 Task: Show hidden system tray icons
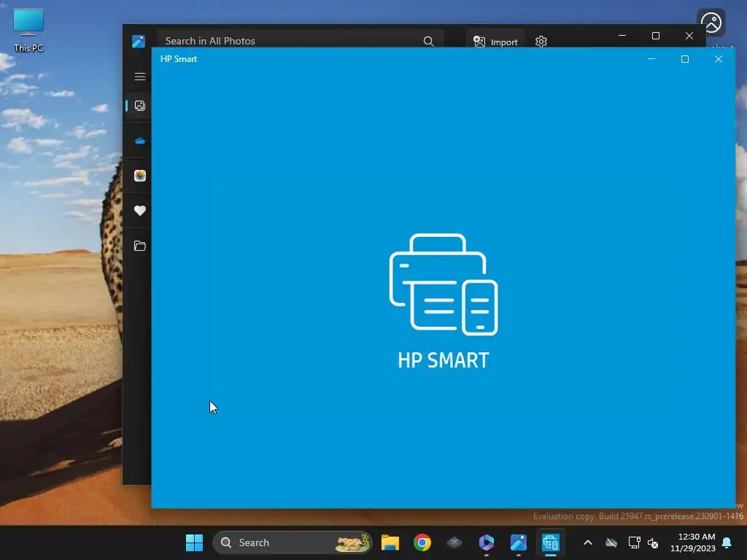pos(588,542)
